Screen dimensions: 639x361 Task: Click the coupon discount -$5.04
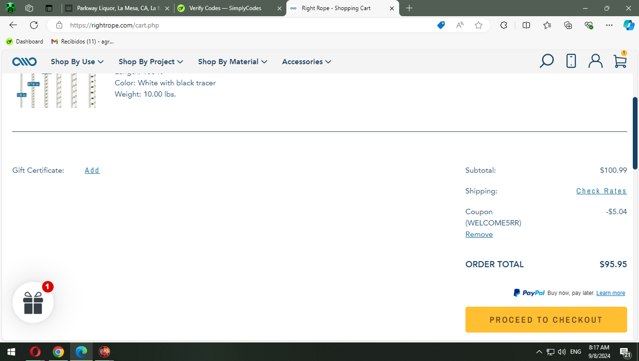tap(616, 211)
